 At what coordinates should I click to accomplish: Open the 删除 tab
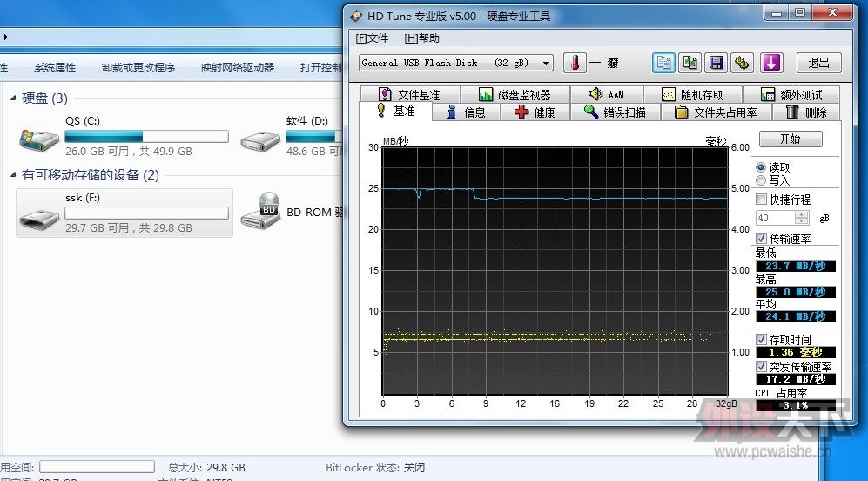(806, 112)
